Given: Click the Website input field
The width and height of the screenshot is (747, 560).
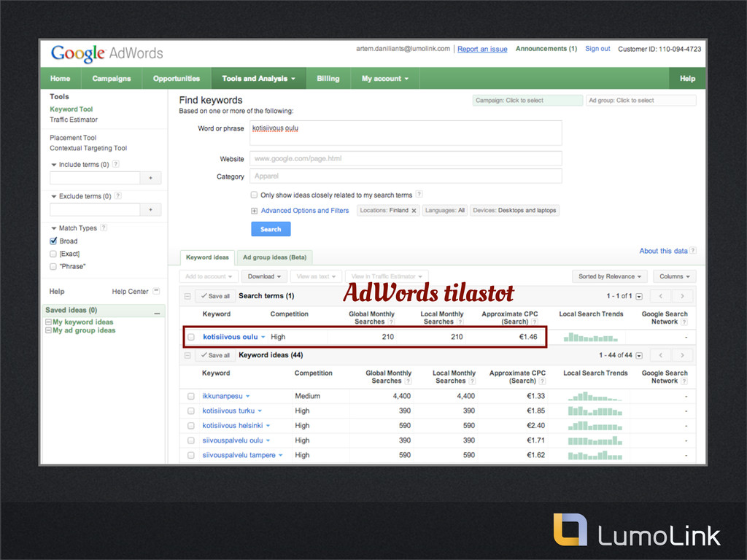Looking at the screenshot, I should pos(406,158).
